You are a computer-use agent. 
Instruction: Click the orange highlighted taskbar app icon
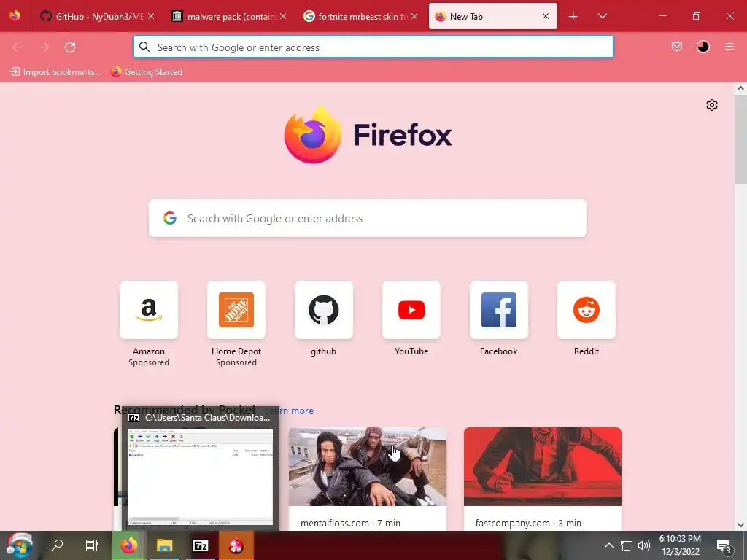tap(236, 545)
